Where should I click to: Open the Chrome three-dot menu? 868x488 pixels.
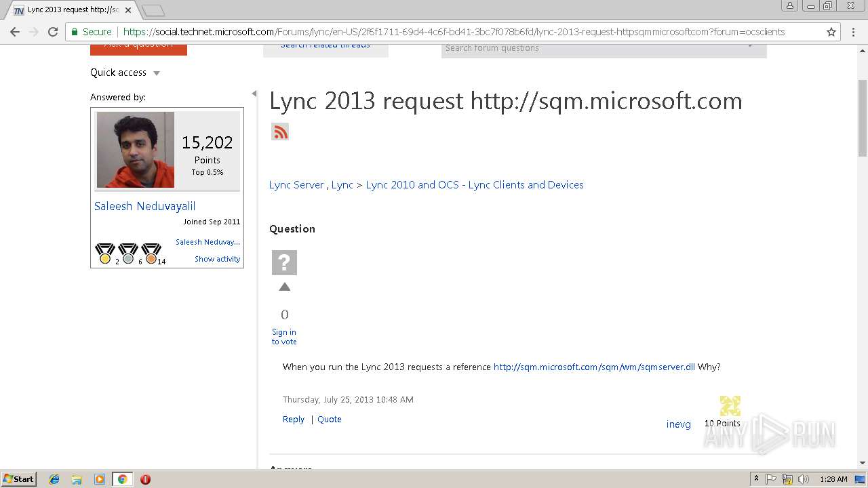tap(853, 32)
